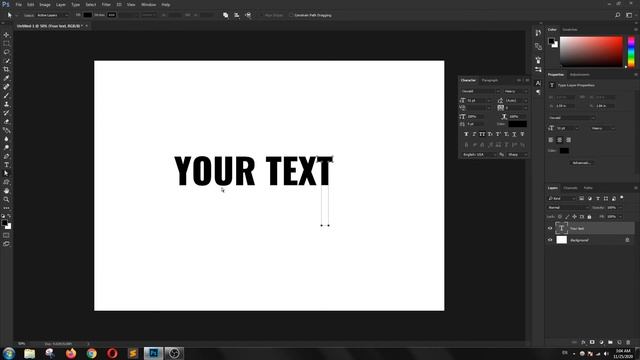This screenshot has height=360, width=640.
Task: Select the Eraser tool
Action: (6, 121)
